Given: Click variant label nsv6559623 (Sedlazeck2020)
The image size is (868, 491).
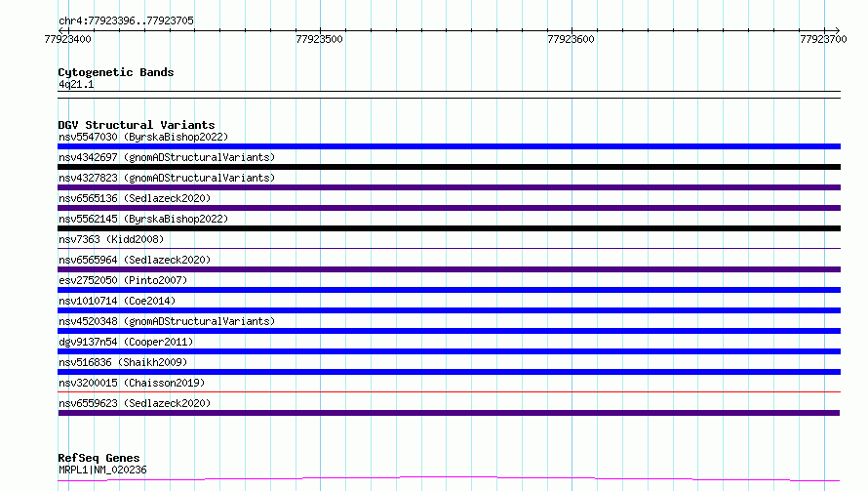Looking at the screenshot, I should pyautogui.click(x=135, y=403).
